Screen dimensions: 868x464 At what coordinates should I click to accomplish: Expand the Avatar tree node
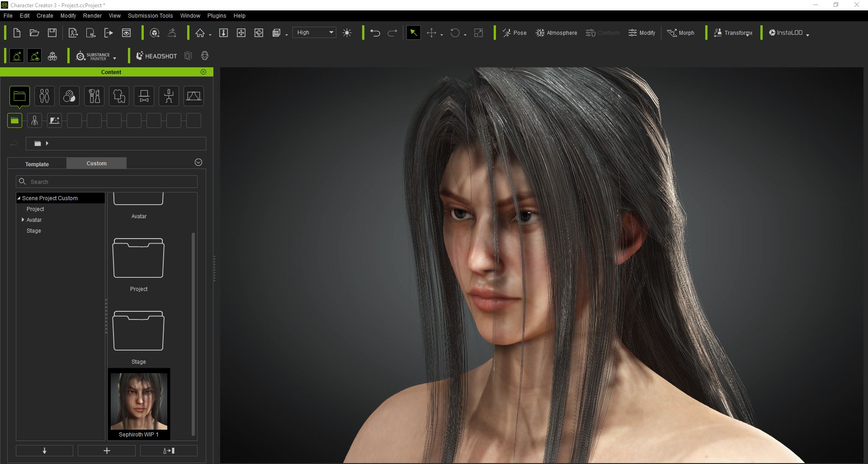(23, 220)
